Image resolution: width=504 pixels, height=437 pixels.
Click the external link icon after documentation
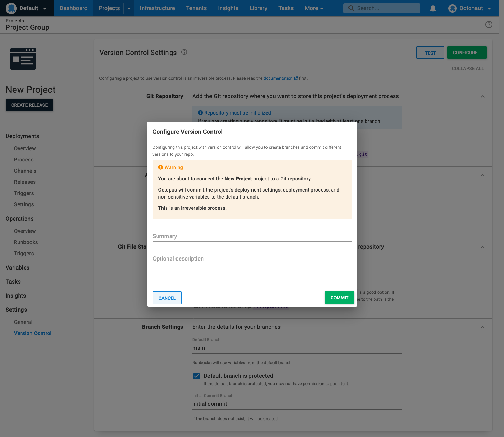point(296,78)
